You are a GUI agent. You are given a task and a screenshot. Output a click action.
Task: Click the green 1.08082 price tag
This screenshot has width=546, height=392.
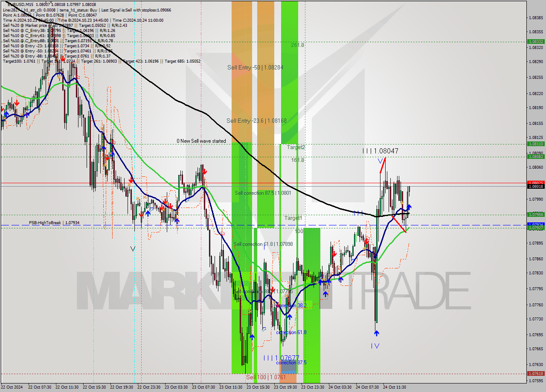[536, 157]
